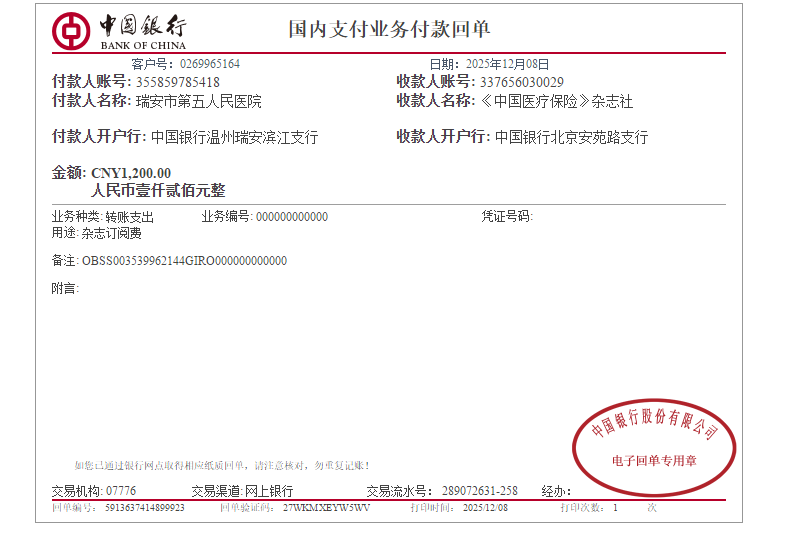Select payer account number 355859785418
Viewport: 793px width, 558px height.
pos(177,82)
